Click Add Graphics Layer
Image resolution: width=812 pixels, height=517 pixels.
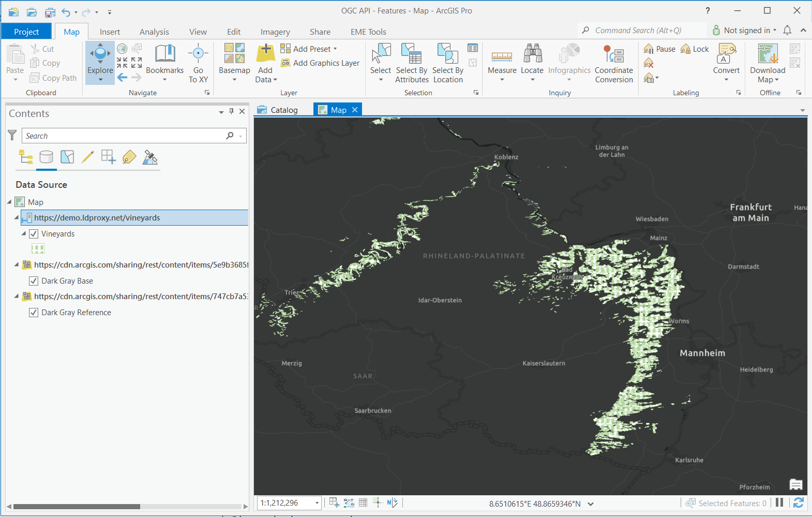pos(320,63)
